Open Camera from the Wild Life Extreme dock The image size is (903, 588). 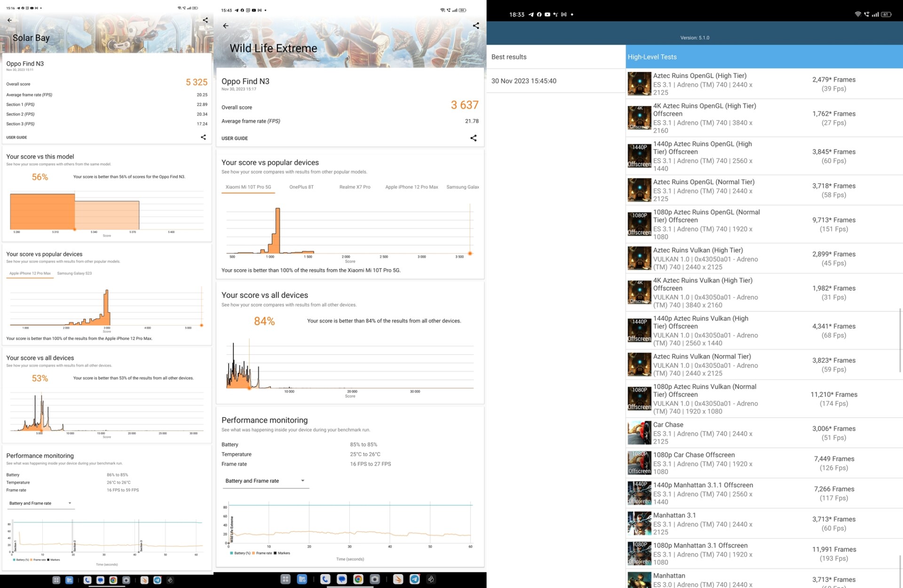pos(375,579)
